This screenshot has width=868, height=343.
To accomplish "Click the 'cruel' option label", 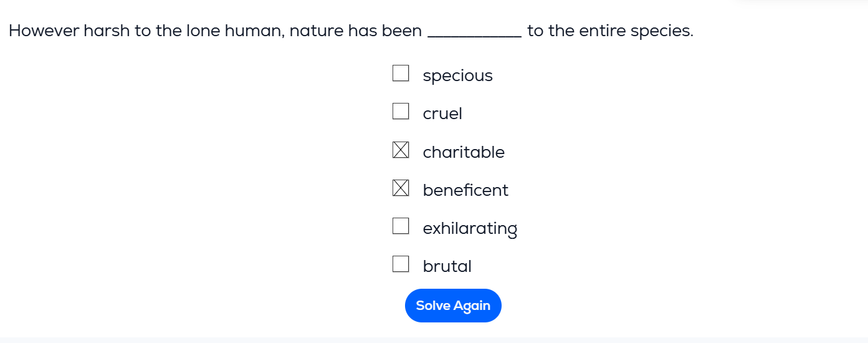I will pos(442,114).
